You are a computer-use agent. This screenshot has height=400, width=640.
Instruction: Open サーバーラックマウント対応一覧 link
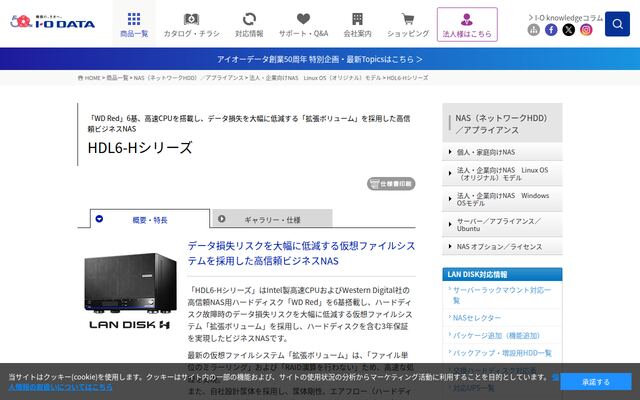pos(501,295)
